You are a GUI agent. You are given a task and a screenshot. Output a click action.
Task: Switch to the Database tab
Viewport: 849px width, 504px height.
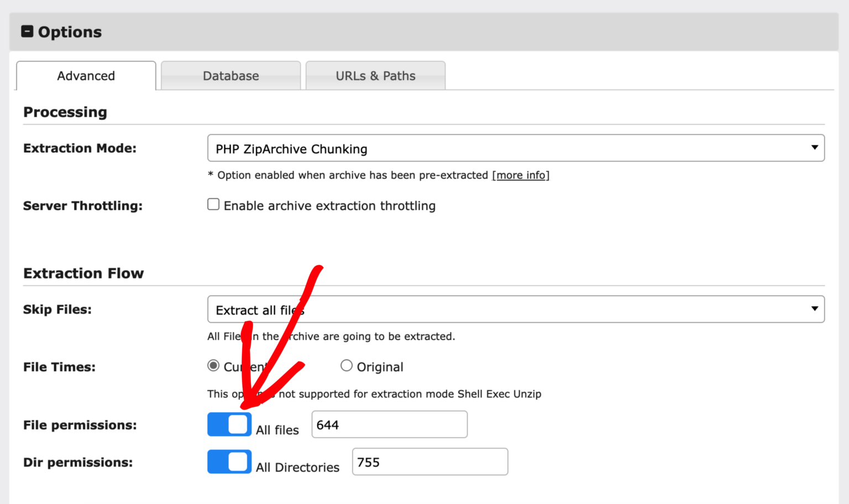click(230, 76)
